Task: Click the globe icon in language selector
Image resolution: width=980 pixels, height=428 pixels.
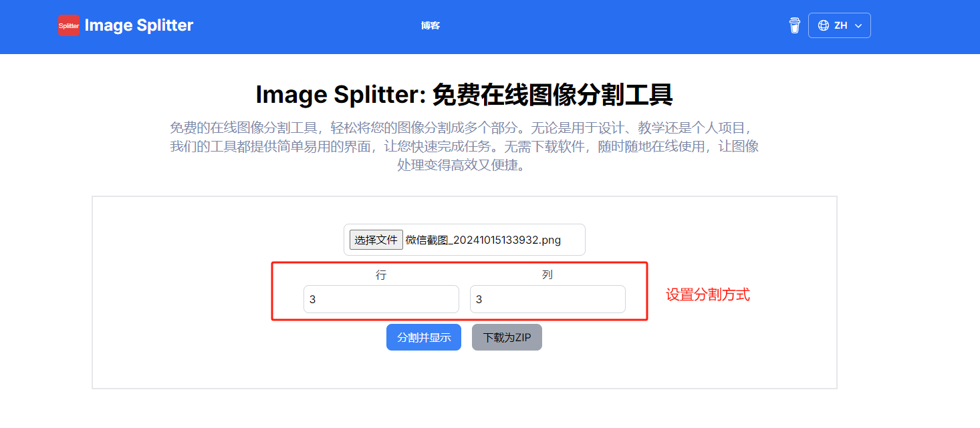Action: [824, 25]
